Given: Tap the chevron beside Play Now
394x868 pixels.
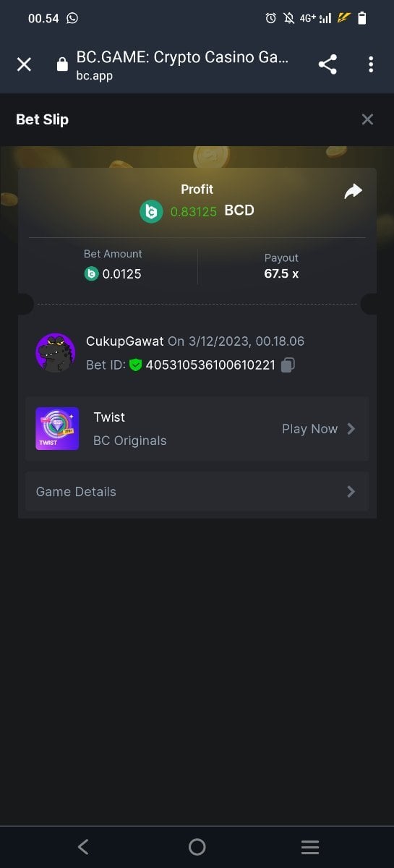Looking at the screenshot, I should tap(351, 429).
